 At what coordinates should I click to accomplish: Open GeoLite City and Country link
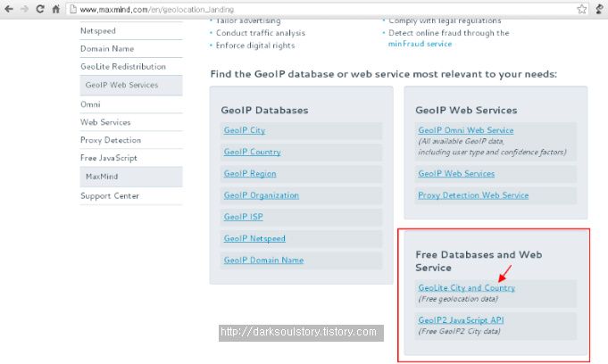466,287
